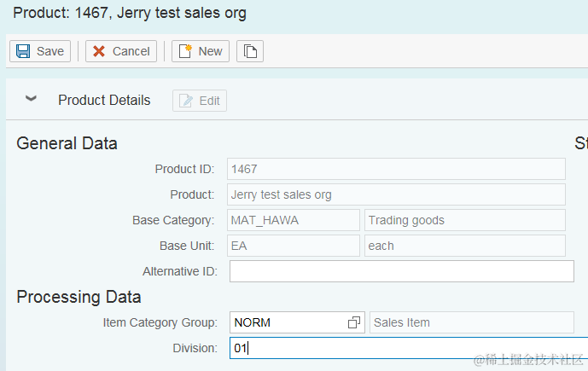Click the copy product icon button
The height and width of the screenshot is (371, 588).
tap(250, 51)
